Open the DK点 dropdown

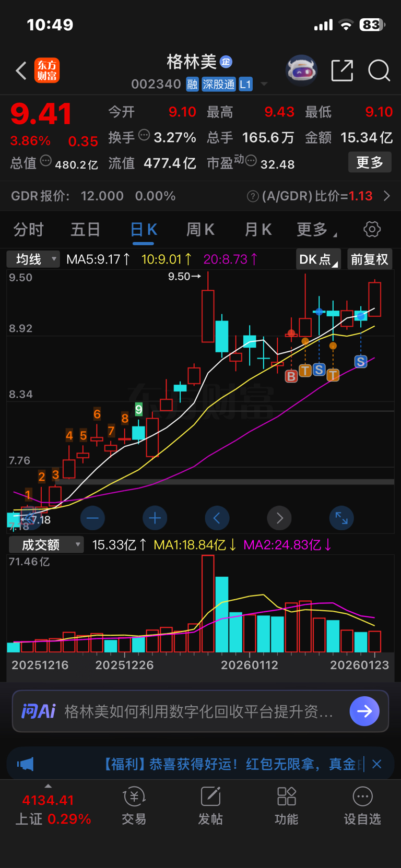click(x=318, y=259)
